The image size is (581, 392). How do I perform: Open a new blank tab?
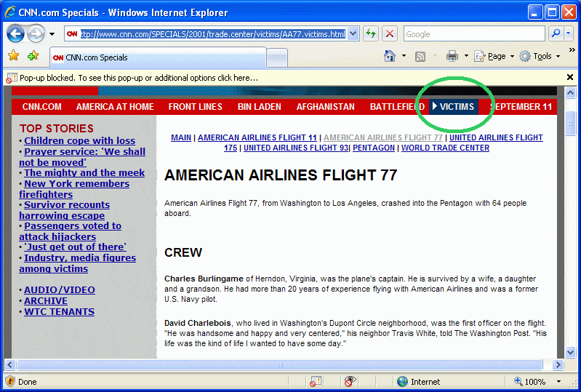(x=277, y=57)
